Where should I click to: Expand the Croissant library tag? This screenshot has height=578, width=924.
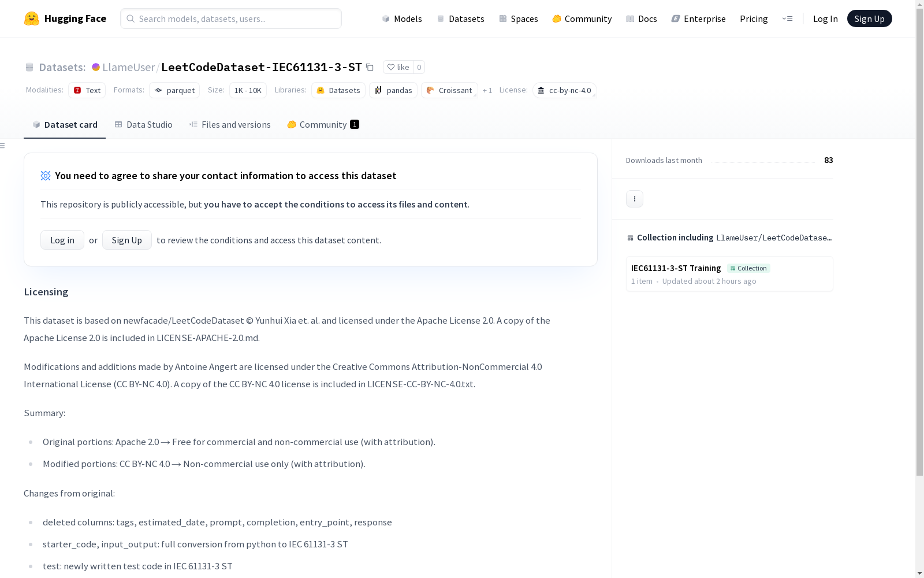(x=449, y=90)
